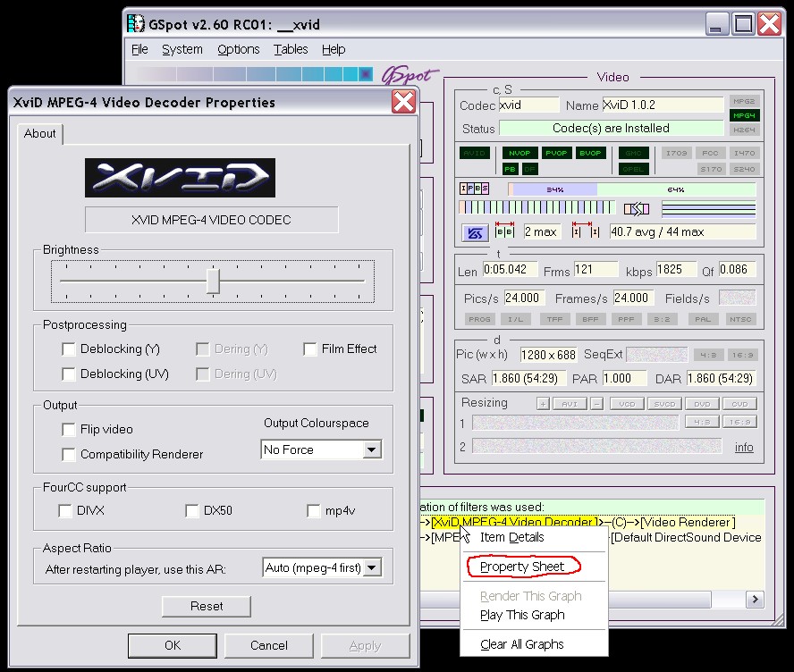Expand the Aspect Ratio dropdown
The width and height of the screenshot is (794, 672).
(372, 567)
